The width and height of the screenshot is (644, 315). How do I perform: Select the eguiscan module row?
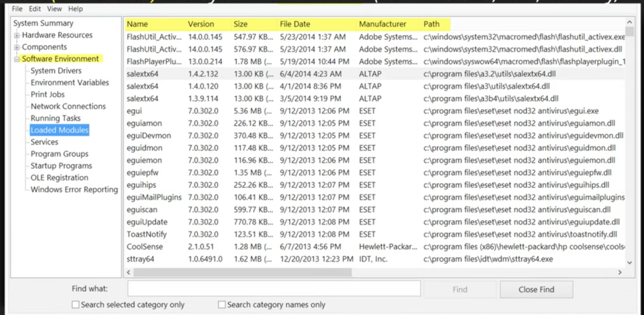click(375, 210)
